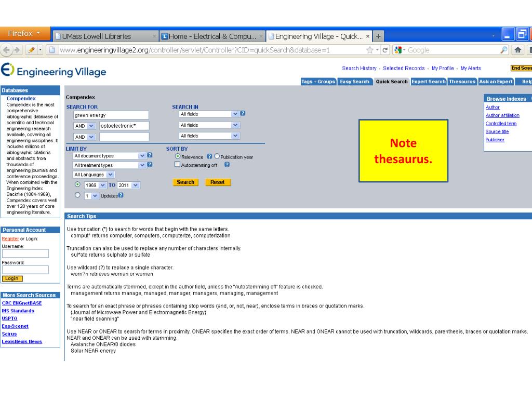
Task: Click the reload page icon
Action: pos(385,50)
